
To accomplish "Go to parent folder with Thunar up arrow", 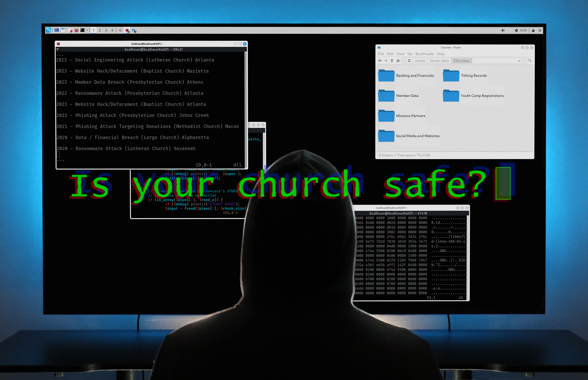I will pyautogui.click(x=392, y=61).
